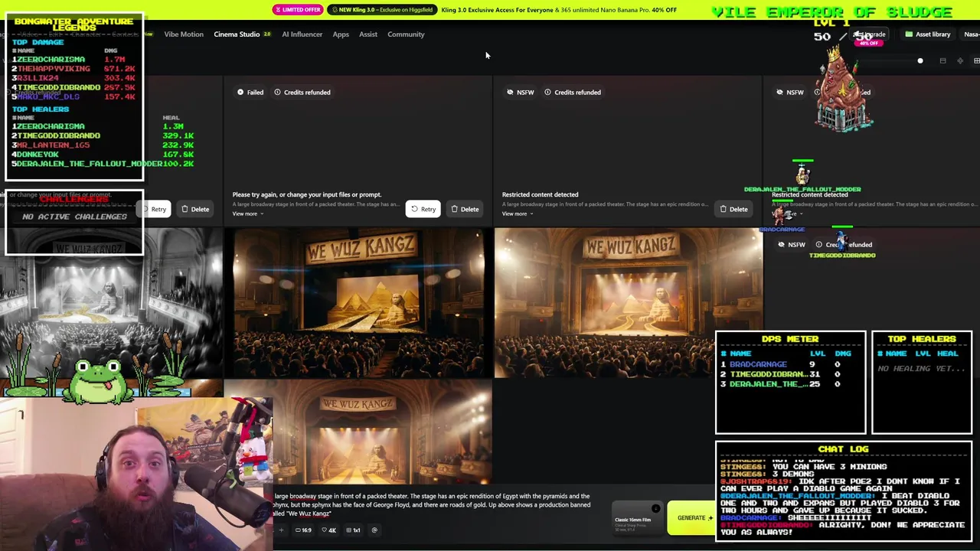
Task: Open the 4K resolution selector
Action: pyautogui.click(x=329, y=530)
